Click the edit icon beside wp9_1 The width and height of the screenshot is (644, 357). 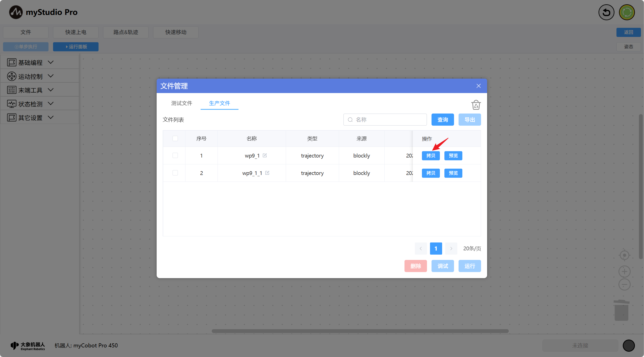coord(265,155)
